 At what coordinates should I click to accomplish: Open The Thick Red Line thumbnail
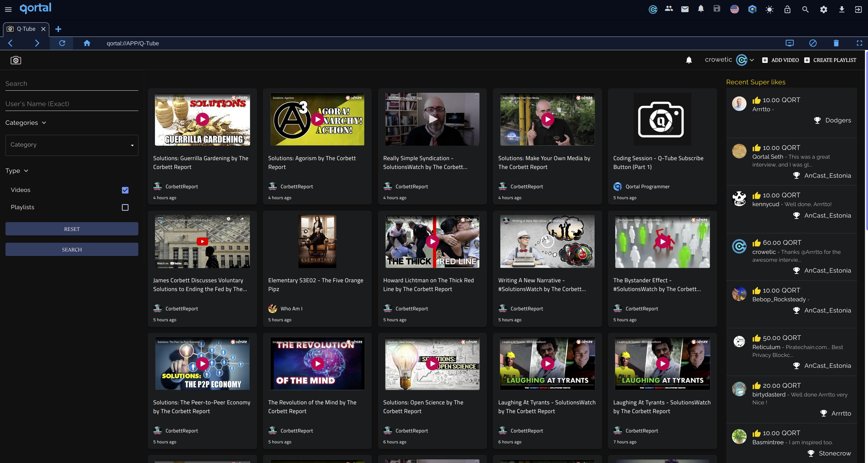pyautogui.click(x=432, y=241)
